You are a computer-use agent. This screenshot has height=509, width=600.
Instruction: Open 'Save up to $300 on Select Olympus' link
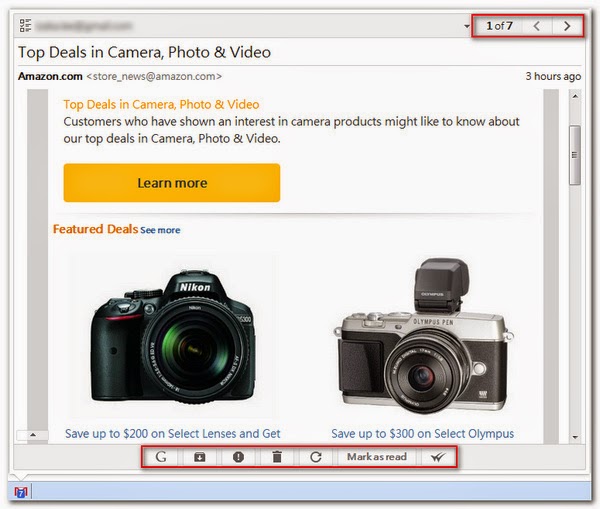coord(422,433)
